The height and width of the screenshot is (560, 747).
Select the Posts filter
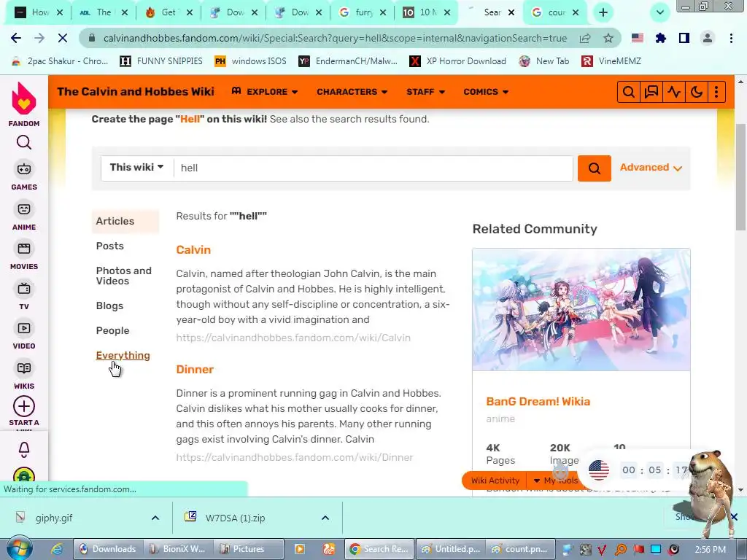pyautogui.click(x=110, y=246)
